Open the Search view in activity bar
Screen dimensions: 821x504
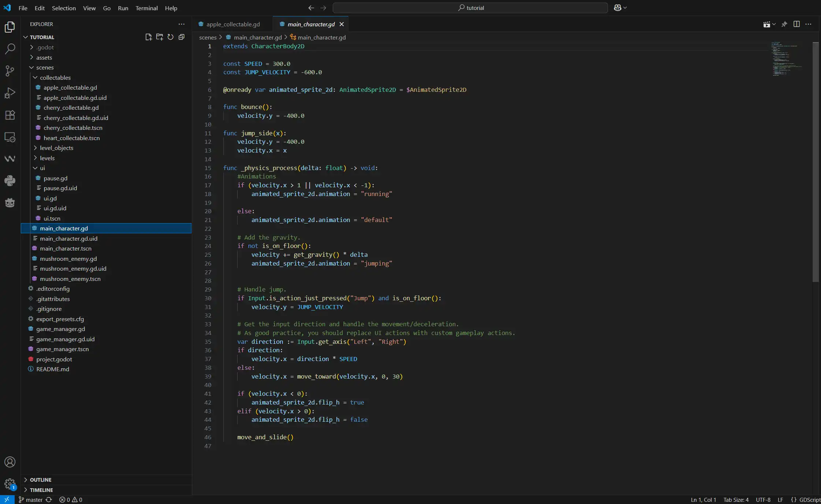coord(10,49)
